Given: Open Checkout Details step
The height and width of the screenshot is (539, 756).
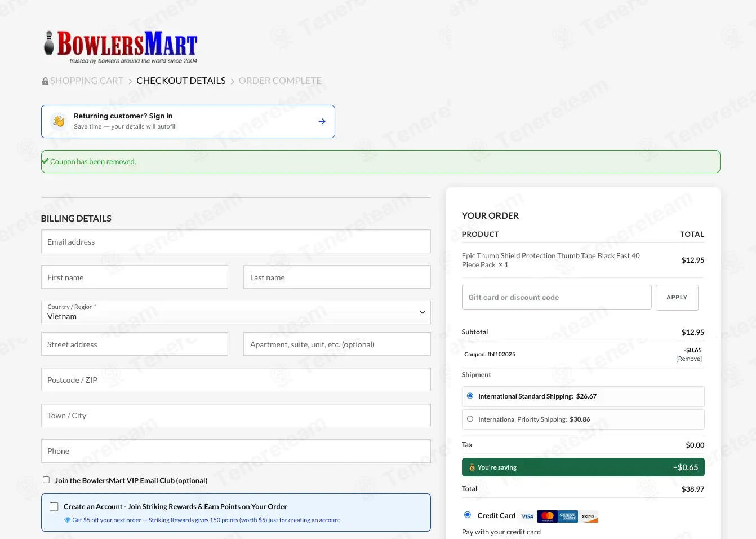Looking at the screenshot, I should coord(181,81).
